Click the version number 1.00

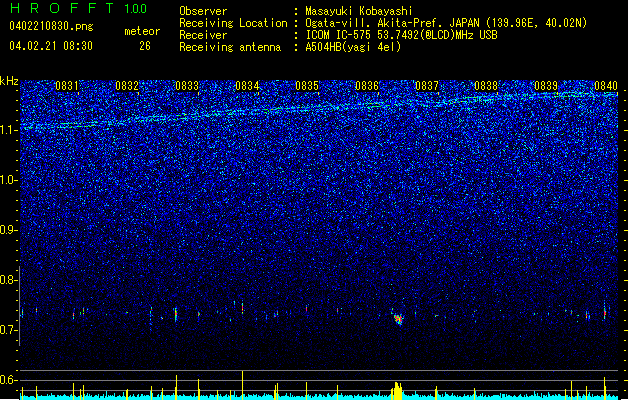tap(136, 9)
